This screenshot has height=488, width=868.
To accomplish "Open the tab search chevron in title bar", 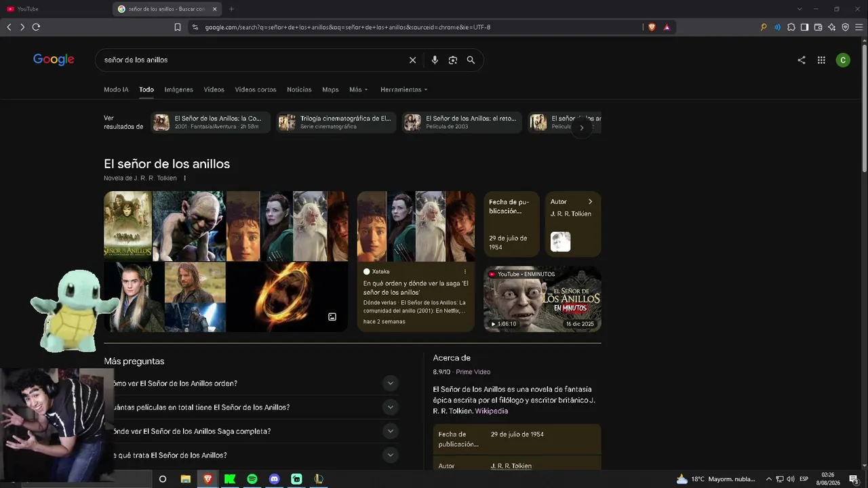I will [x=800, y=9].
